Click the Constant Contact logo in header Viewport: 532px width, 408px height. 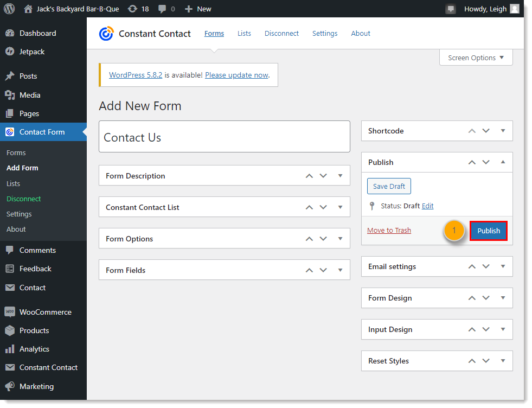coord(106,34)
